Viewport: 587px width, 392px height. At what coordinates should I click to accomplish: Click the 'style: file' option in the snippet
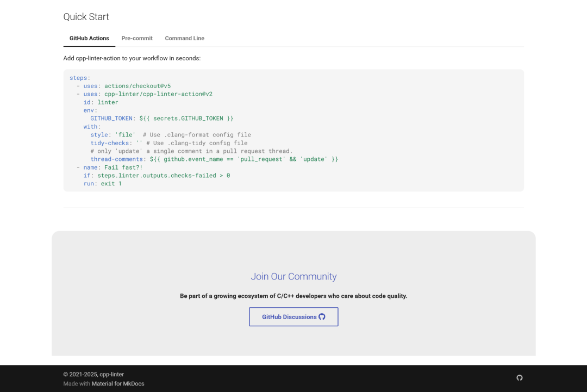point(113,134)
